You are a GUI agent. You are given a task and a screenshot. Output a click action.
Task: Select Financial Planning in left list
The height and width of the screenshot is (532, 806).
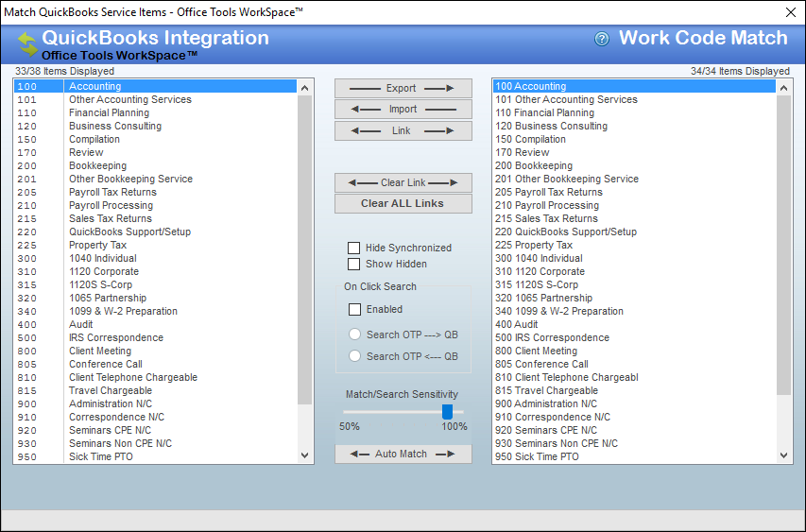(156, 113)
